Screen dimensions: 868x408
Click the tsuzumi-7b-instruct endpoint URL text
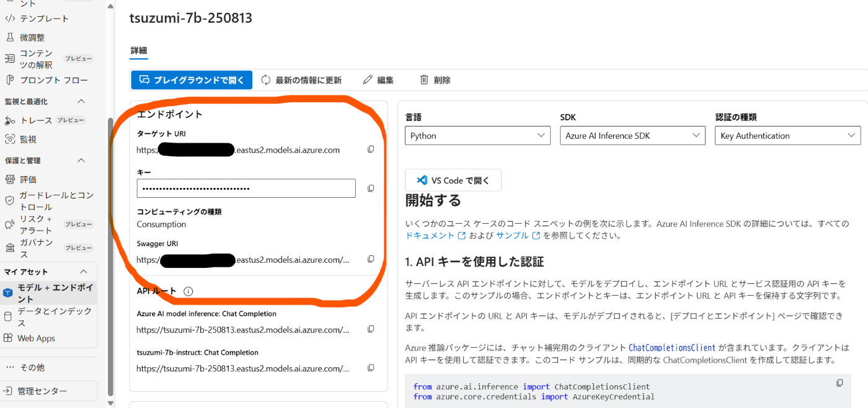coord(243,368)
